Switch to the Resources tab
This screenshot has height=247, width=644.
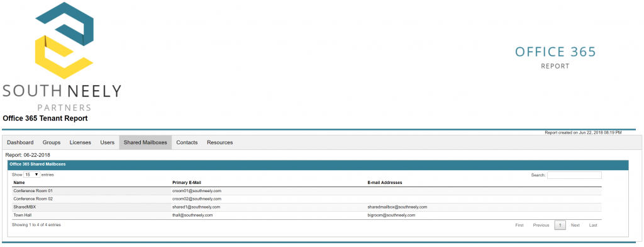[x=219, y=142]
